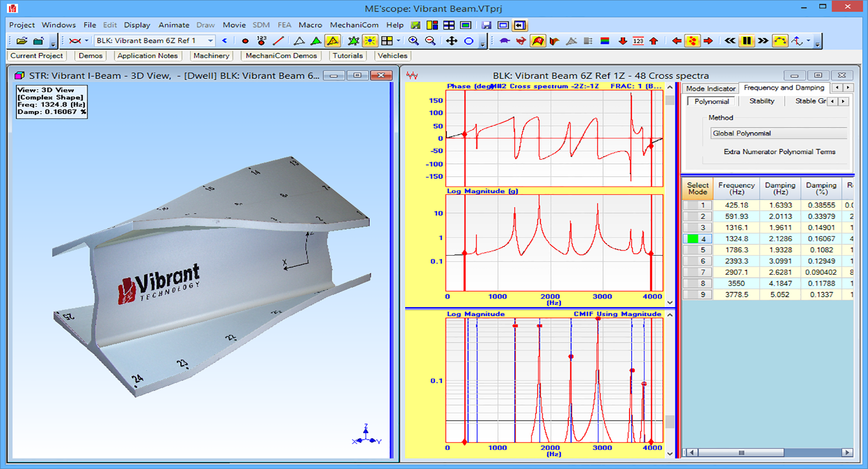The width and height of the screenshot is (868, 469).
Task: Open the Animate menu
Action: 174,25
